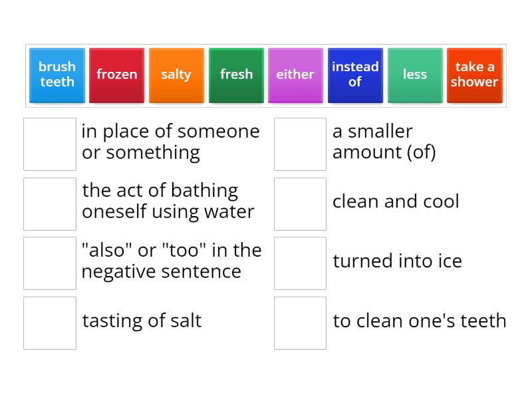Click the drop box for 'turned into ice'
The width and height of the screenshot is (532, 399).
(x=301, y=263)
